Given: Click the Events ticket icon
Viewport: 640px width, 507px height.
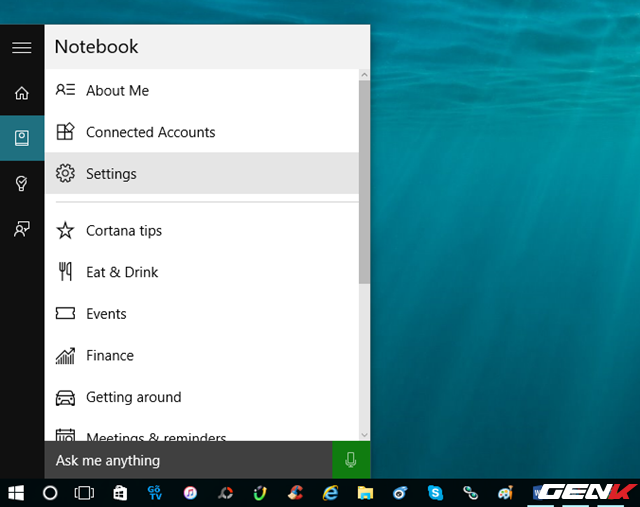Looking at the screenshot, I should coord(65,314).
